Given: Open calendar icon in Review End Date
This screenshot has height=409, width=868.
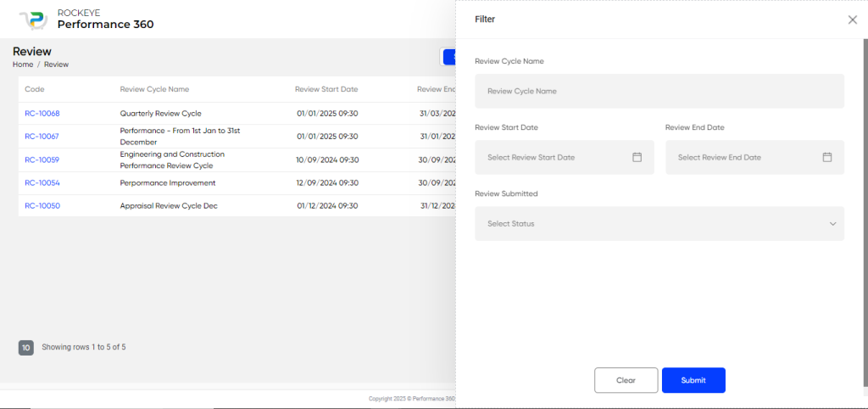Looking at the screenshot, I should point(827,157).
